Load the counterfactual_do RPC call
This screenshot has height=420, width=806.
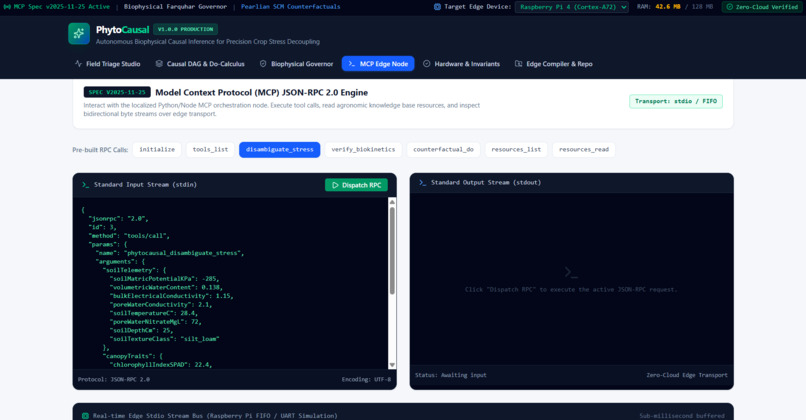[444, 150]
